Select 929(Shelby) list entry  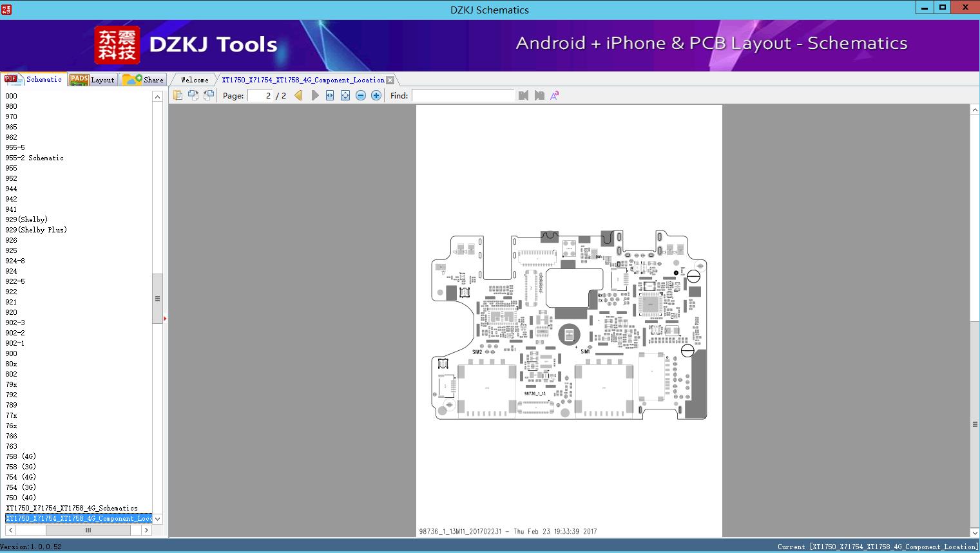click(26, 220)
